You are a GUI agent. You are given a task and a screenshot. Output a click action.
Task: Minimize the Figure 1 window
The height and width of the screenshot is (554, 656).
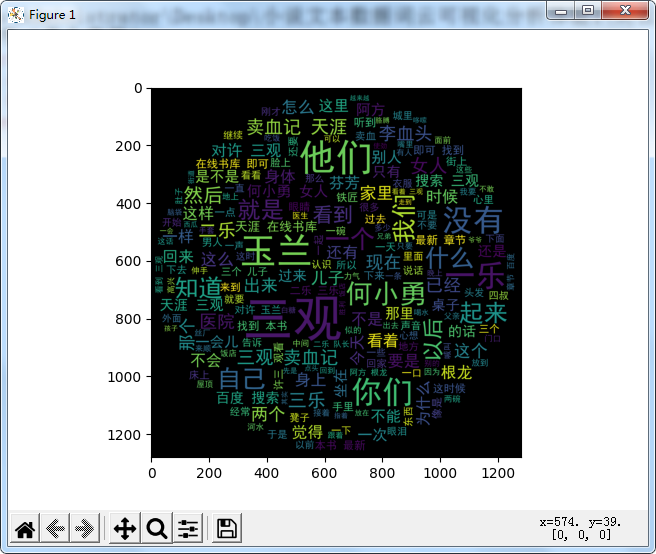coord(561,10)
